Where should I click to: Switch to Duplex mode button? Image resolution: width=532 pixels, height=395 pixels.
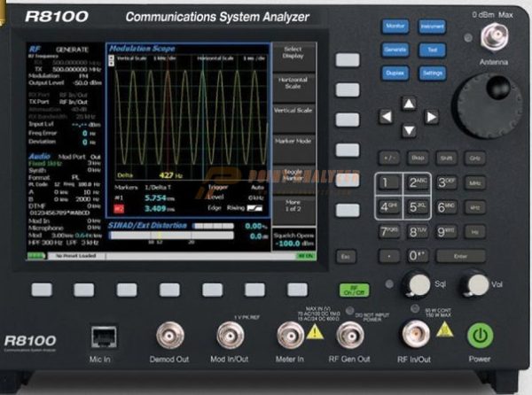395,73
